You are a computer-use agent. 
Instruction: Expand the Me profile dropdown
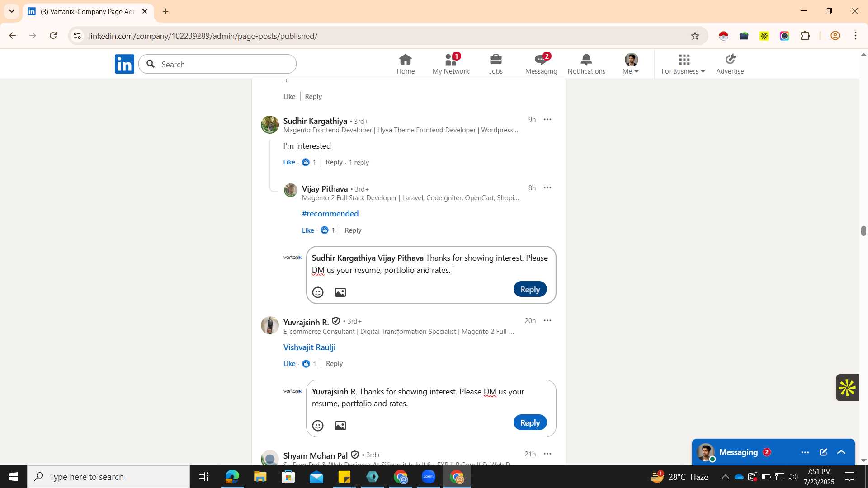pos(631,64)
